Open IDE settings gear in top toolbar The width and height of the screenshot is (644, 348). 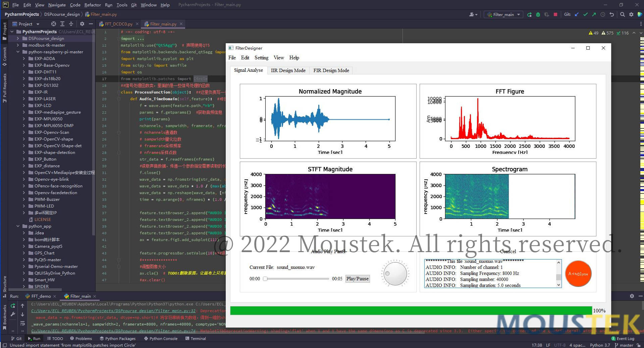point(631,14)
